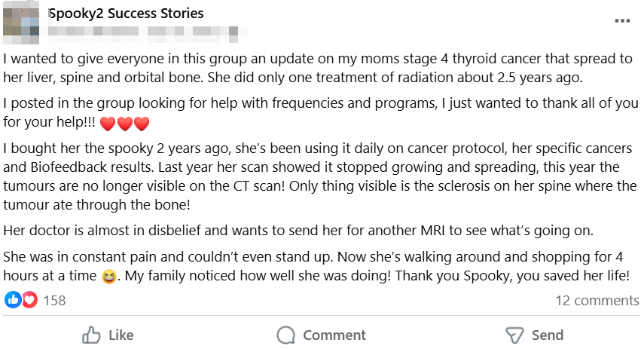Viewport: 644px width, 349px height.
Task: Click the Comment button label
Action: (x=334, y=335)
